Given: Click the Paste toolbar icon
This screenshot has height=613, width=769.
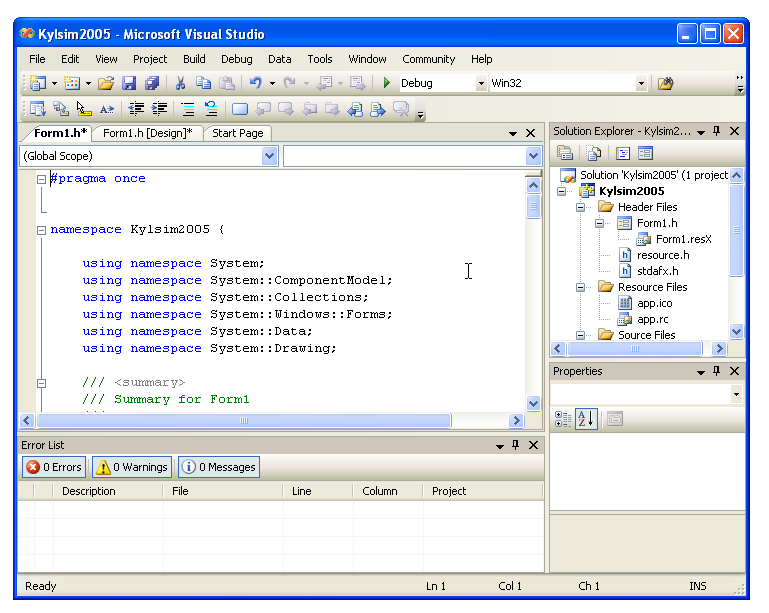Looking at the screenshot, I should (226, 83).
